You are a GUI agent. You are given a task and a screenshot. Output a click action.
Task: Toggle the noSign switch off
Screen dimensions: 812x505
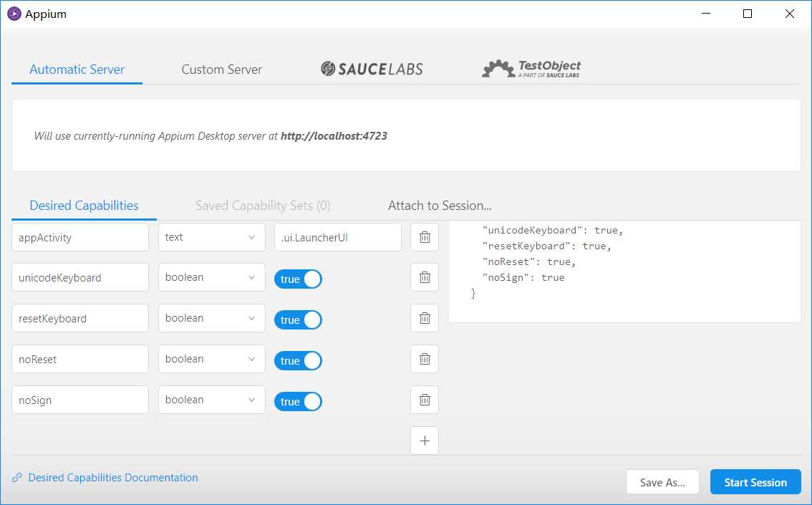coord(299,401)
